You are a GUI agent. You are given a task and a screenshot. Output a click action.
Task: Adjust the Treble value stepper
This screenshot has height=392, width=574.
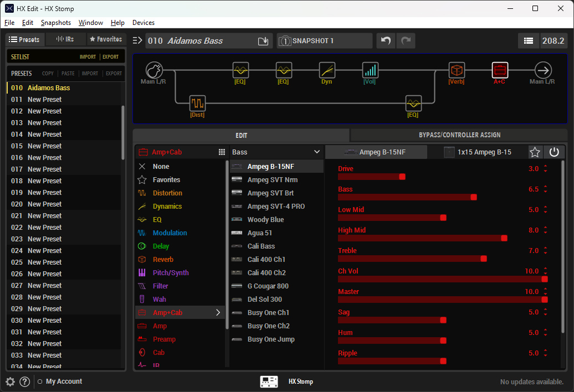coord(545,250)
